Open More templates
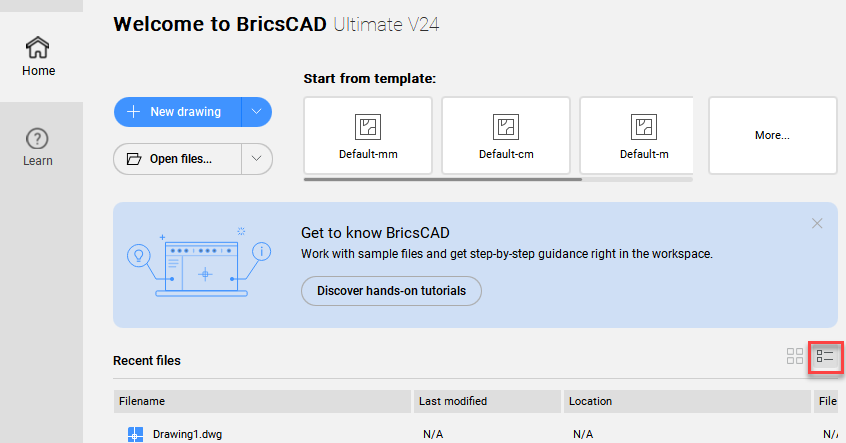Image resolution: width=846 pixels, height=443 pixels. 772,135
